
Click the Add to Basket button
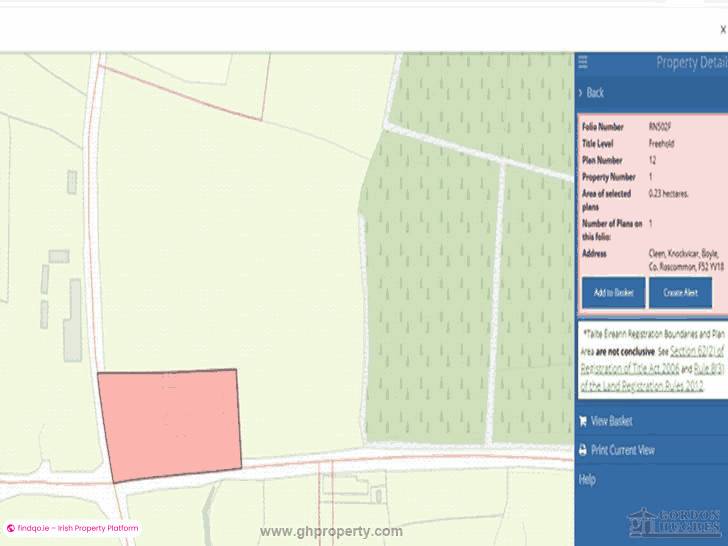613,292
